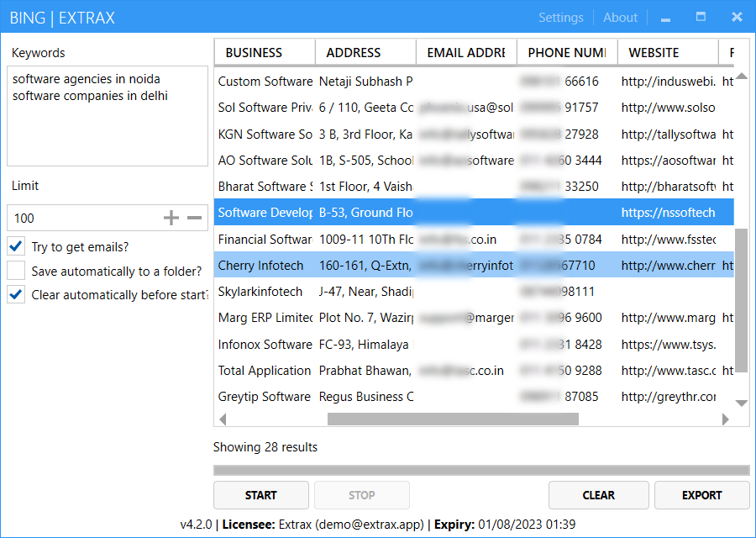Viewport: 756px width, 538px height.
Task: Select the 'Sol Software Priv' row
Action: pyautogui.click(x=475, y=107)
